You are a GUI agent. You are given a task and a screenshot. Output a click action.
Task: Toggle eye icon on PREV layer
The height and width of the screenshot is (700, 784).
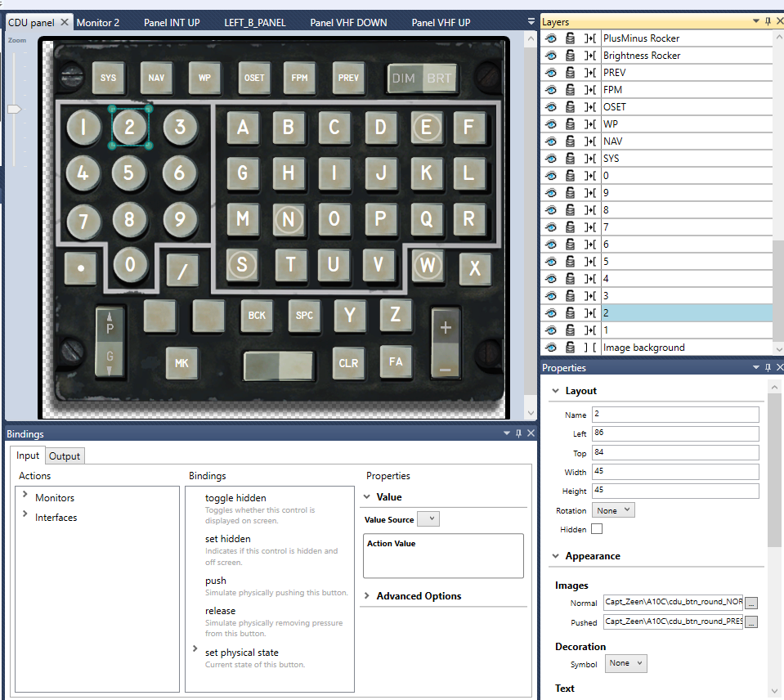point(551,73)
